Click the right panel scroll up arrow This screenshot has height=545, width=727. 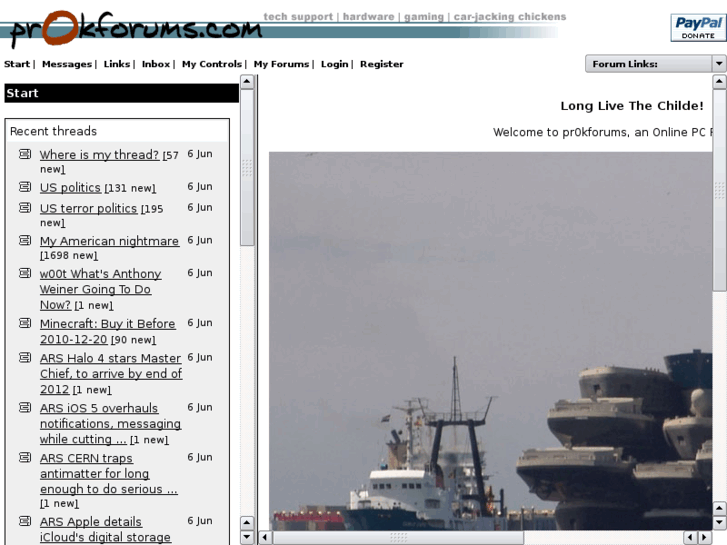[x=719, y=82]
